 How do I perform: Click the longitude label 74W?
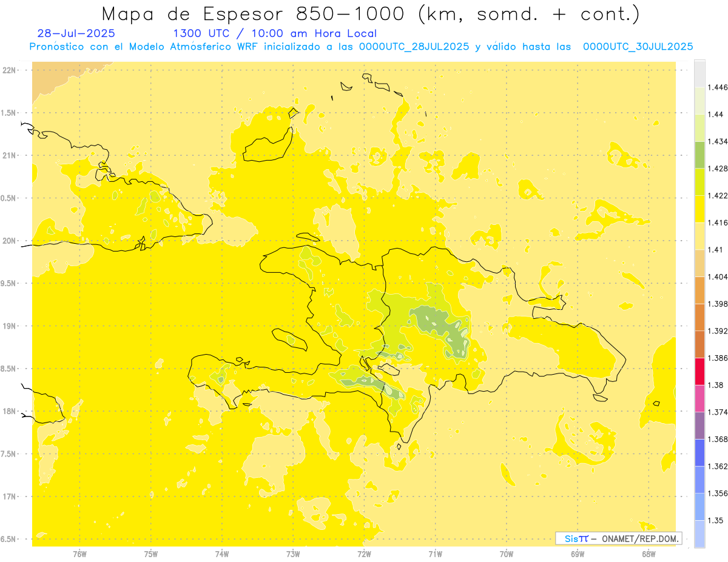click(x=222, y=554)
